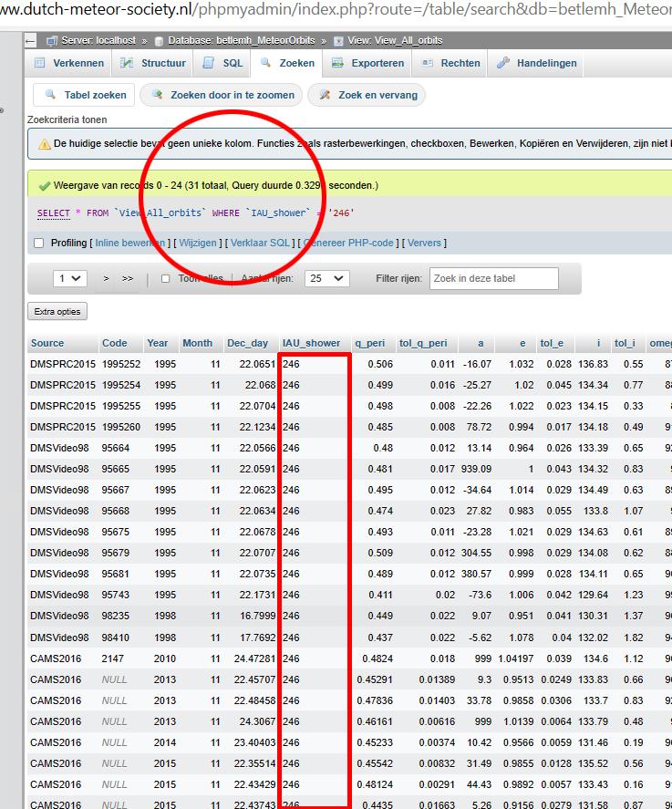The height and width of the screenshot is (809, 672).
Task: Sort by the Year column header
Action: pyautogui.click(x=158, y=343)
